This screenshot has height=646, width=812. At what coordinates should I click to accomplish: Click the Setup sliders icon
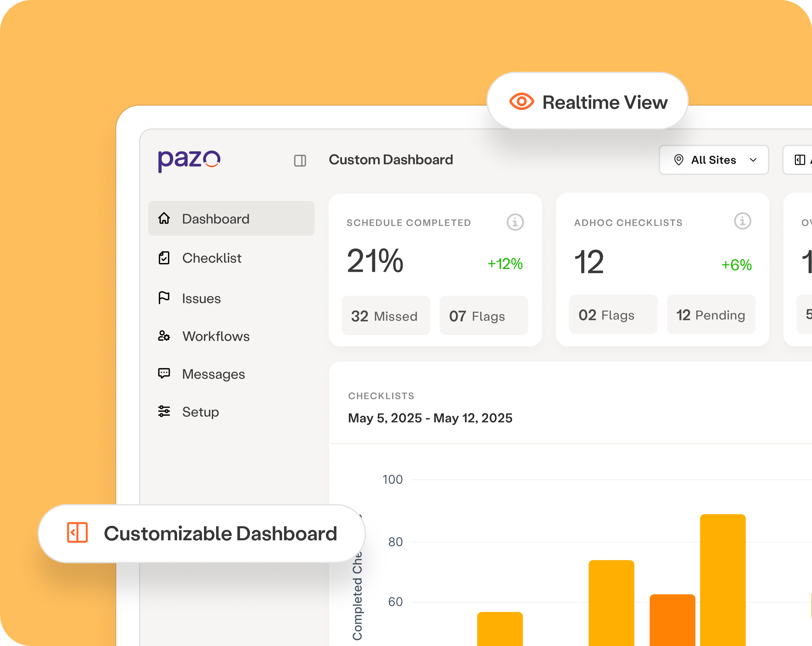164,412
